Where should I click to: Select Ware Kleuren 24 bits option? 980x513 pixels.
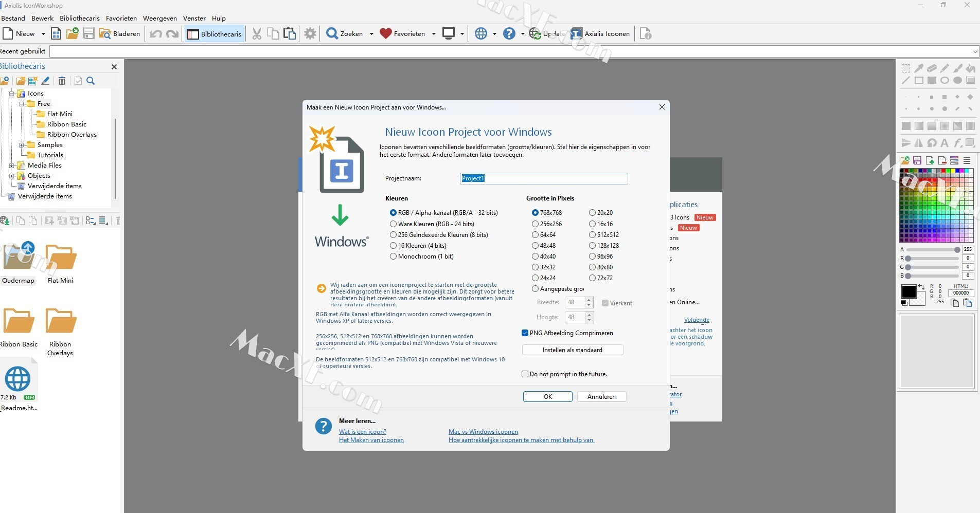(393, 224)
